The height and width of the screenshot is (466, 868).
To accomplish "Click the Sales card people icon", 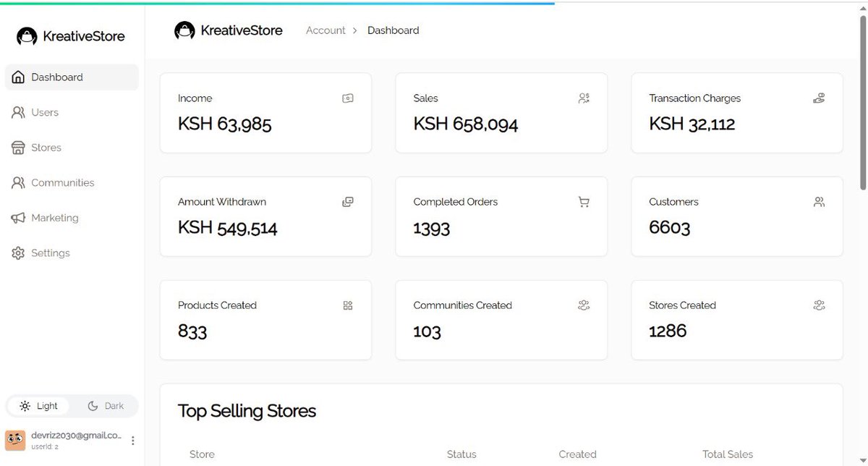I will point(584,98).
